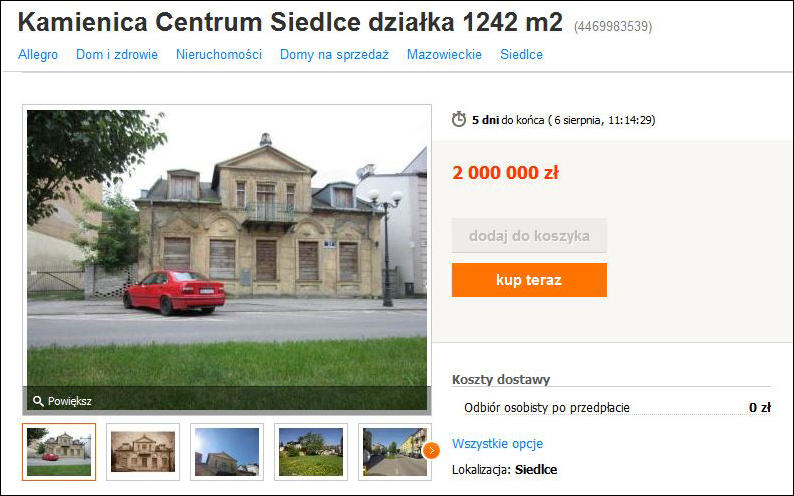Navigate to Domy na sprzedaż
The width and height of the screenshot is (794, 496).
point(334,55)
